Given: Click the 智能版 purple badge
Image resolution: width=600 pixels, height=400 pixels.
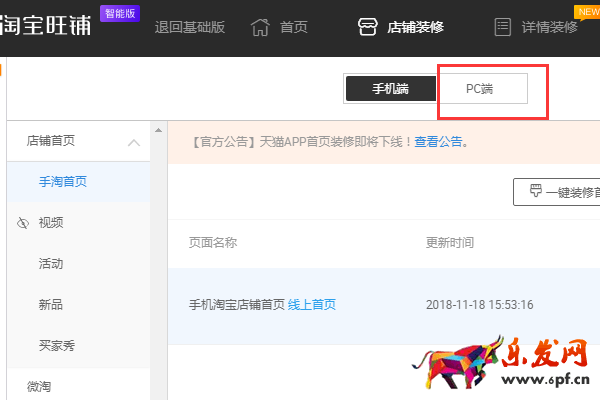Looking at the screenshot, I should pos(121,15).
